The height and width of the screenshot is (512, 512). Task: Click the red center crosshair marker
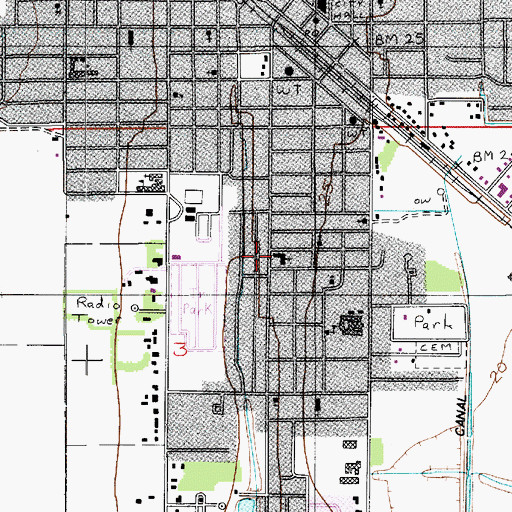pos(256,256)
